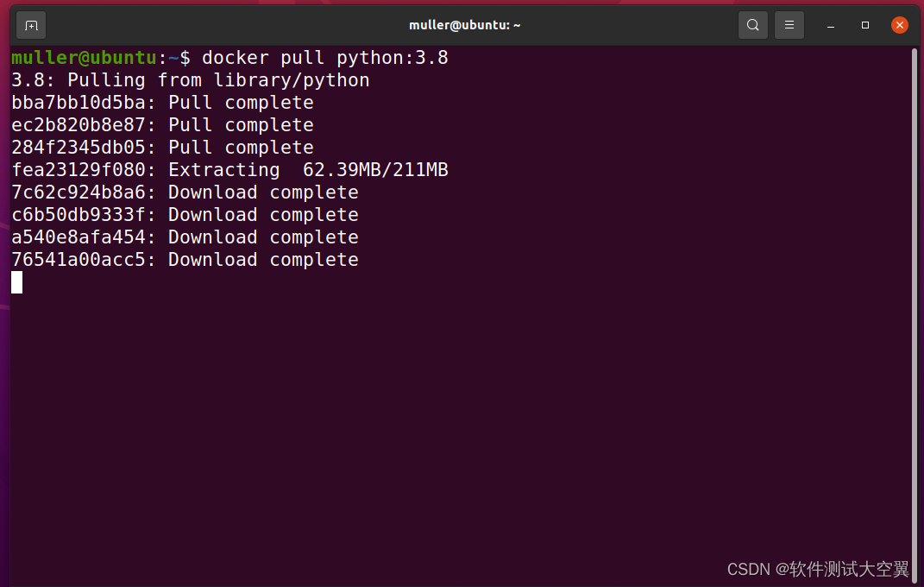The height and width of the screenshot is (587, 924).
Task: Close the terminal window
Action: (899, 25)
